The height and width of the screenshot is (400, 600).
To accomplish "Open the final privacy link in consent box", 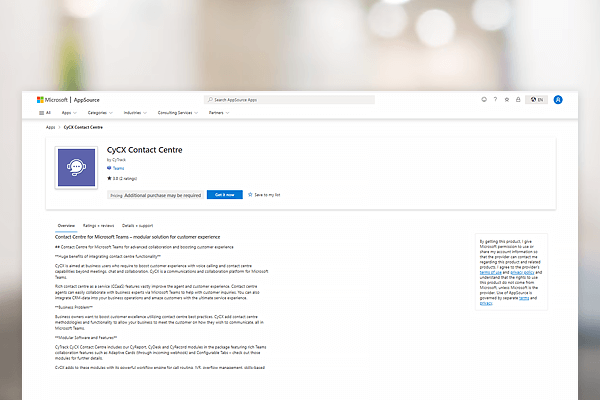I will (x=486, y=303).
